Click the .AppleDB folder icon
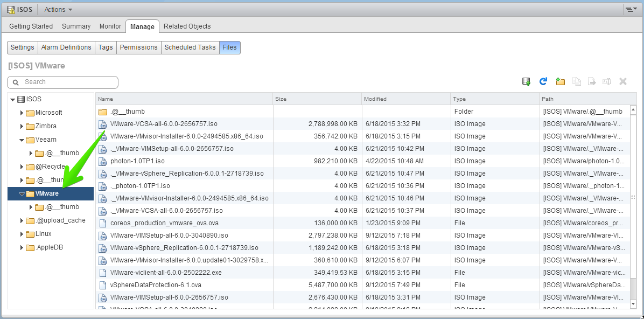The image size is (644, 319). pyautogui.click(x=30, y=247)
